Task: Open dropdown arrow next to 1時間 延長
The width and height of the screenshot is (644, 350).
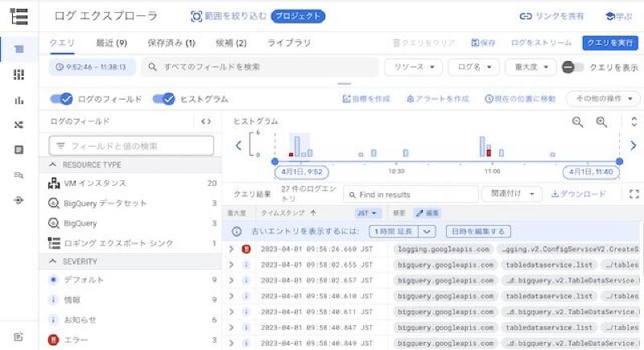Action: 427,232
